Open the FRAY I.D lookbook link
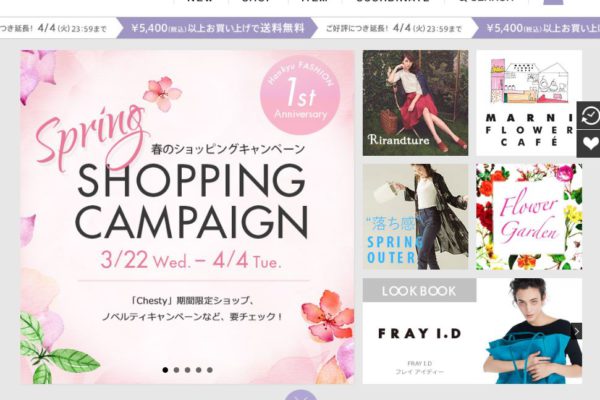The height and width of the screenshot is (400, 600). pos(419,334)
